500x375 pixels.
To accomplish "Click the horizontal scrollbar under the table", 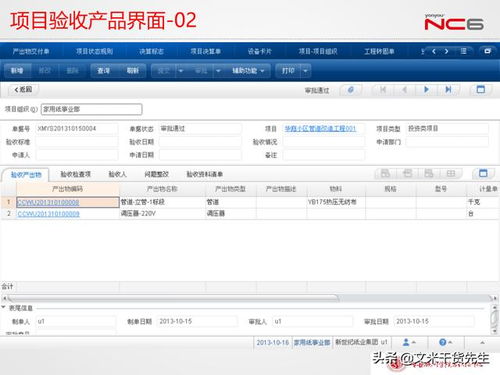I will [173, 298].
